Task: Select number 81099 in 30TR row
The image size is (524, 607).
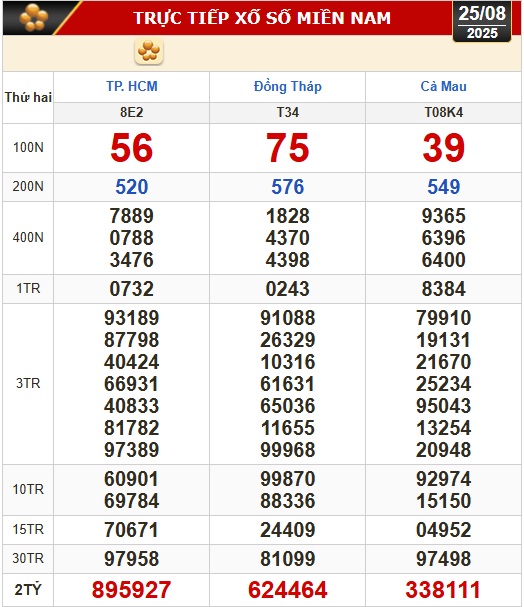Action: click(288, 559)
